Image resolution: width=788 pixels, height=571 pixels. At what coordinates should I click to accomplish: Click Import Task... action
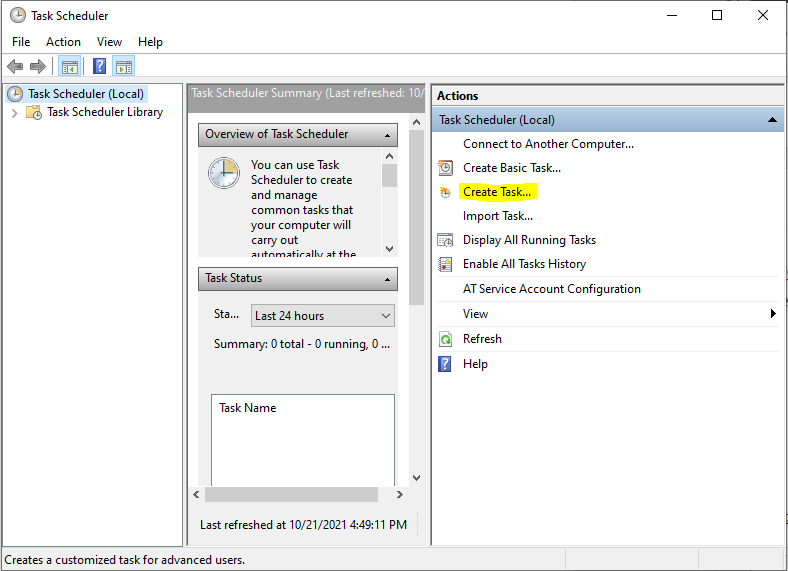498,216
